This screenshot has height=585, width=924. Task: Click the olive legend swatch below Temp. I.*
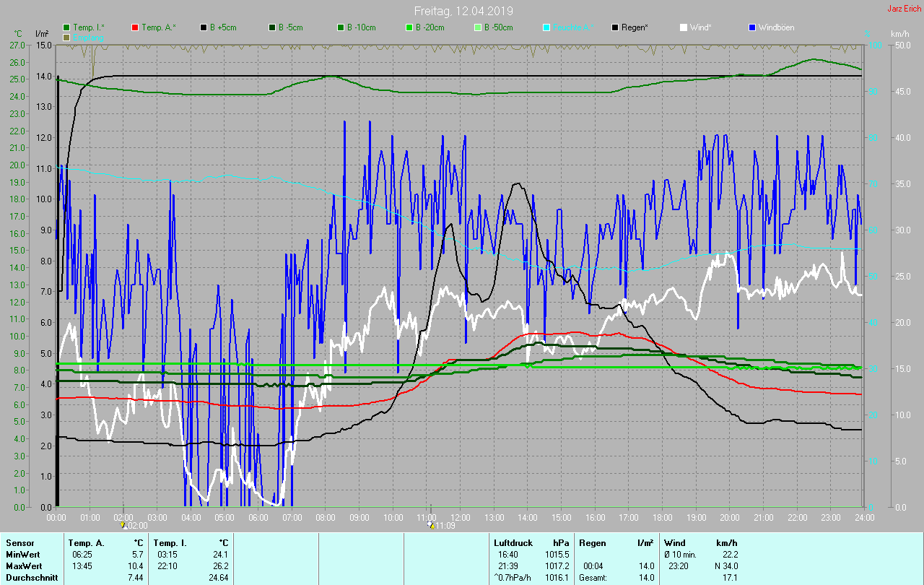pos(67,37)
